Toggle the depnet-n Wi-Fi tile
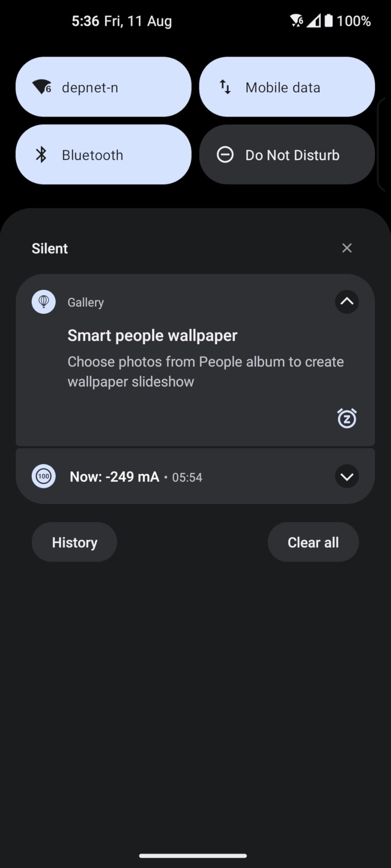 pos(103,87)
